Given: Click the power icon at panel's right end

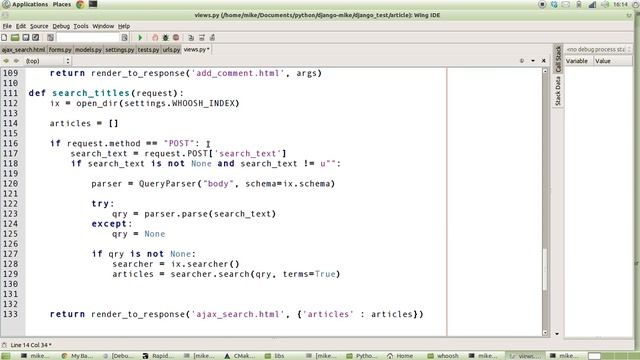Looking at the screenshot, I should (x=635, y=4).
